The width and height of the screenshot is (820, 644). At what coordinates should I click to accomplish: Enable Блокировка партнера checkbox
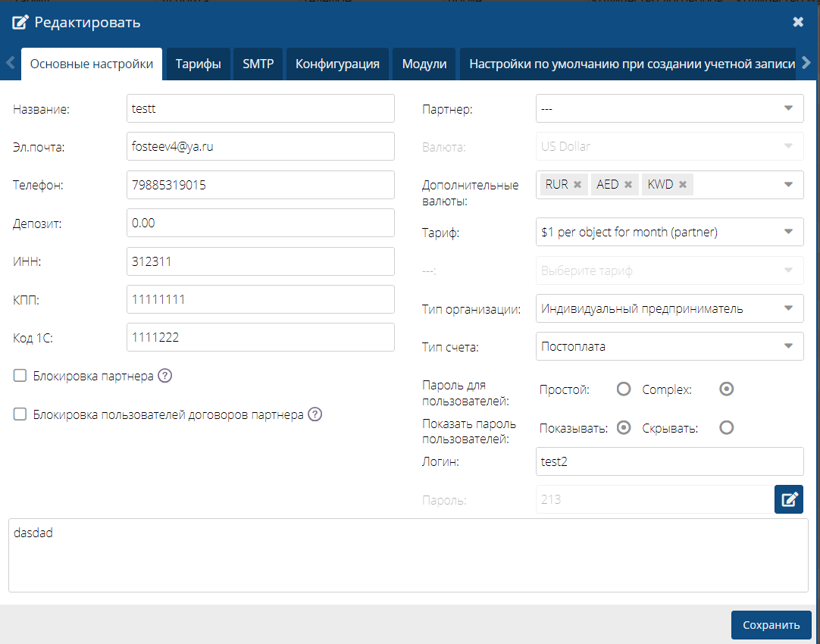coord(20,376)
